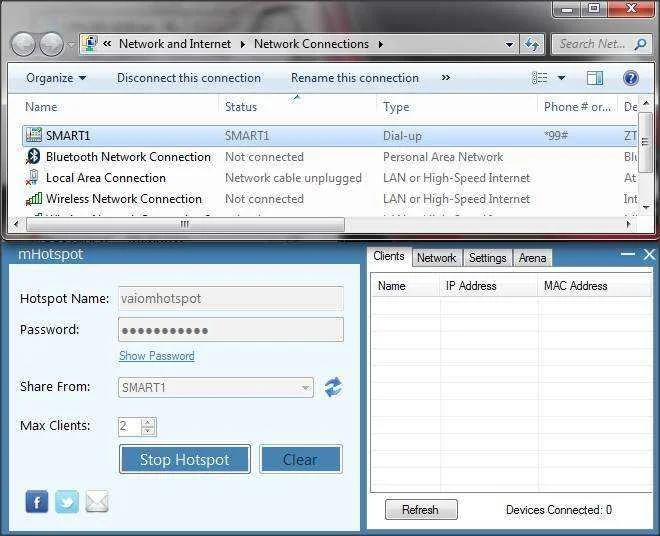Switch to the Clients tab
This screenshot has width=660, height=536.
point(389,256)
